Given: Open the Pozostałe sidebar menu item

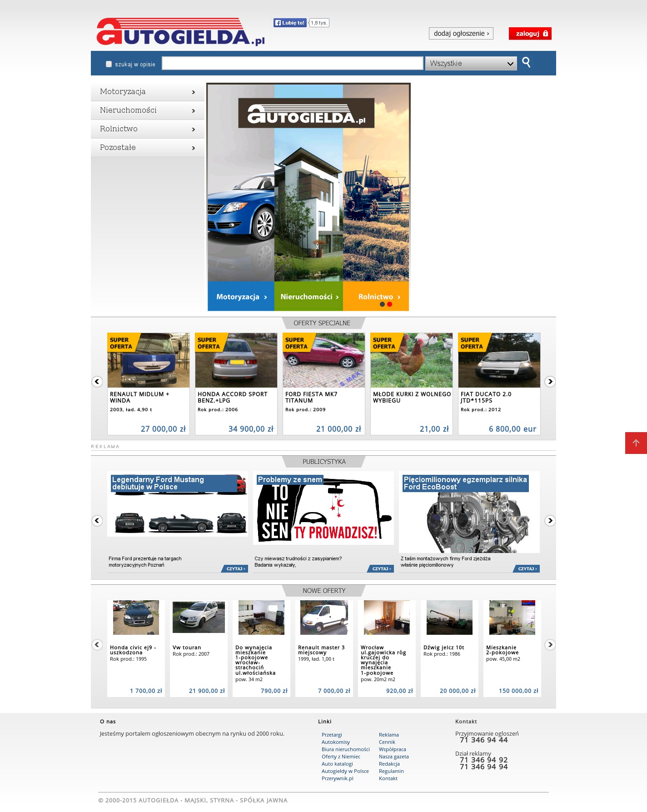Looking at the screenshot, I should point(147,148).
